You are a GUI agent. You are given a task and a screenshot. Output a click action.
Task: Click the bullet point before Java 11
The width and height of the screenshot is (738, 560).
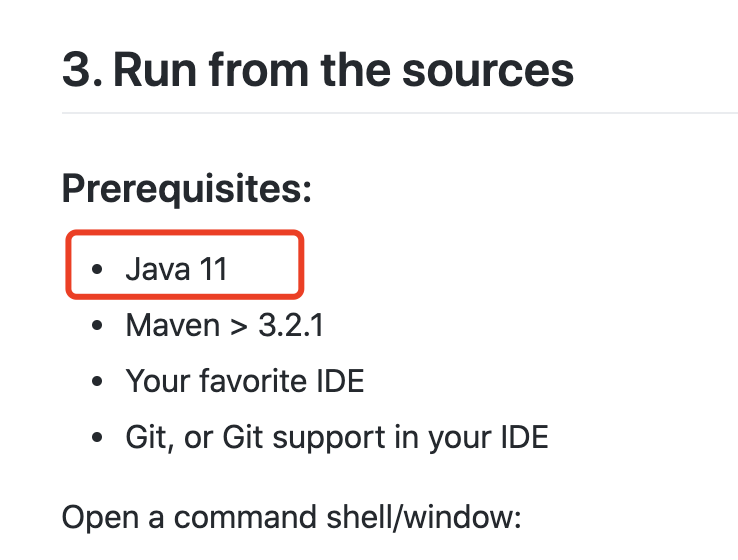[x=97, y=270]
